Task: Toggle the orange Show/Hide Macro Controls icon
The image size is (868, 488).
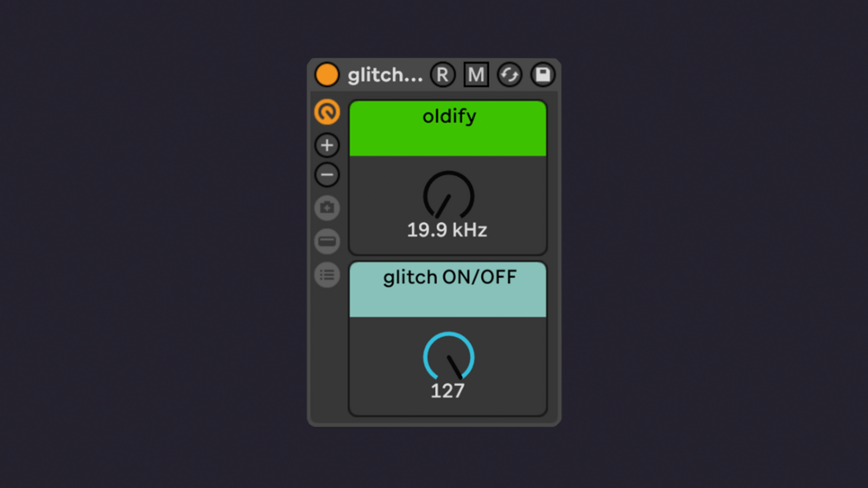Action: point(327,111)
